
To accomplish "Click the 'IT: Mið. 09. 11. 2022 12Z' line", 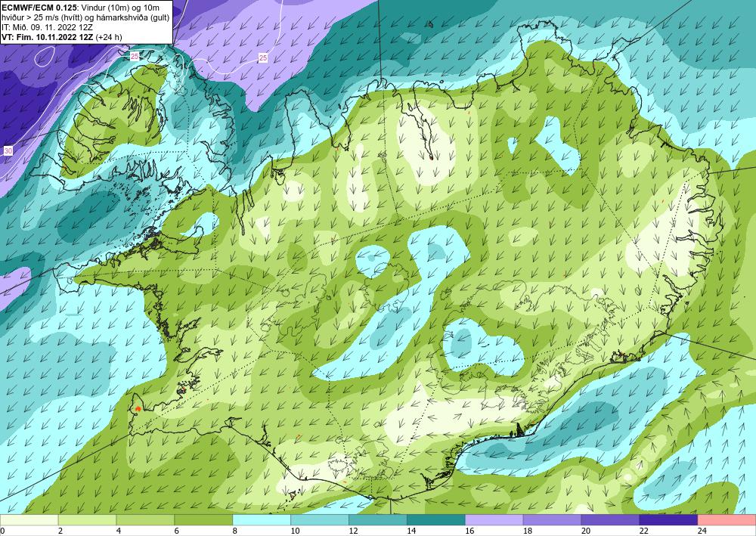I will coord(47,27).
